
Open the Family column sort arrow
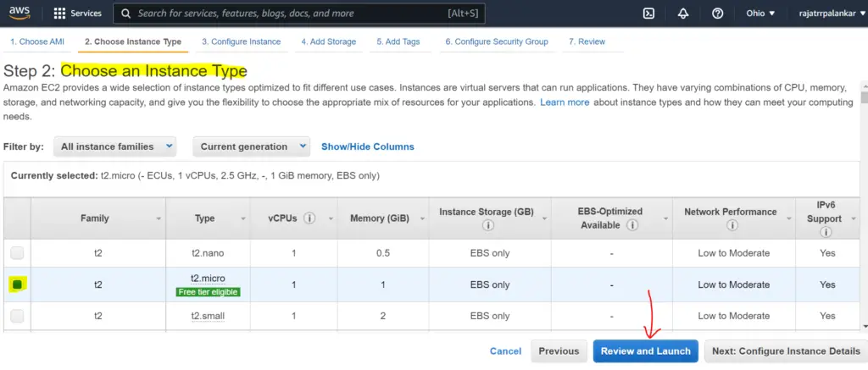tap(159, 219)
